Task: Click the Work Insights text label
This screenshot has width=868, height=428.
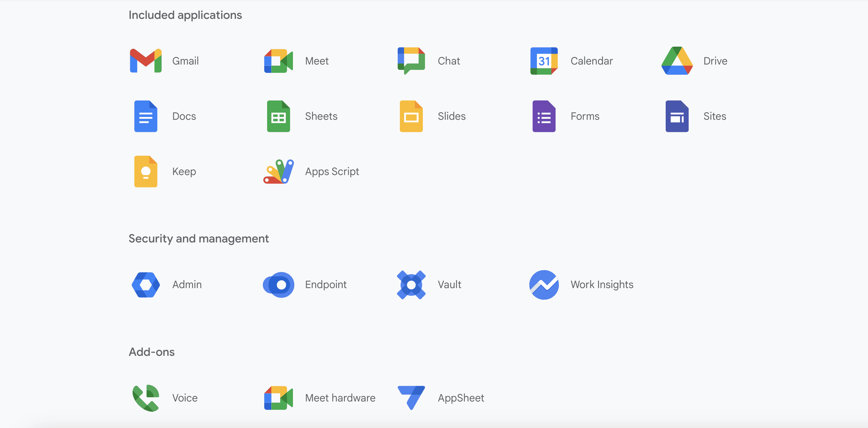Action: pyautogui.click(x=602, y=285)
